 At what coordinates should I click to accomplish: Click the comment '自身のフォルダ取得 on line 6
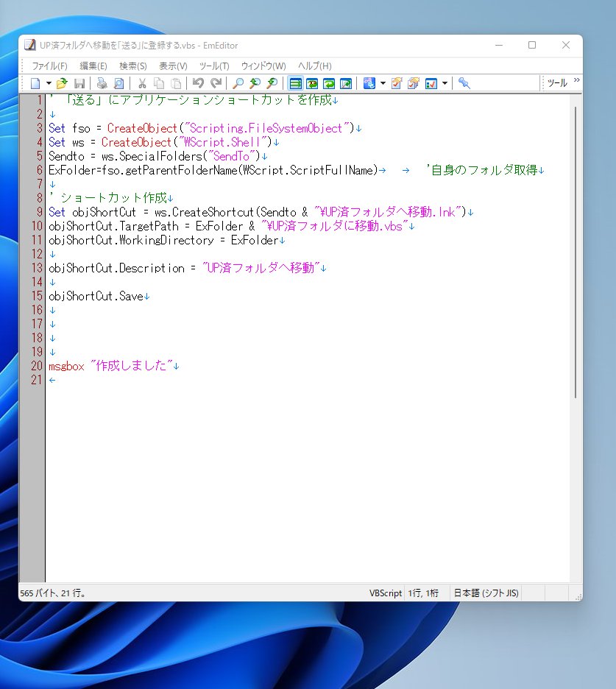pos(481,170)
